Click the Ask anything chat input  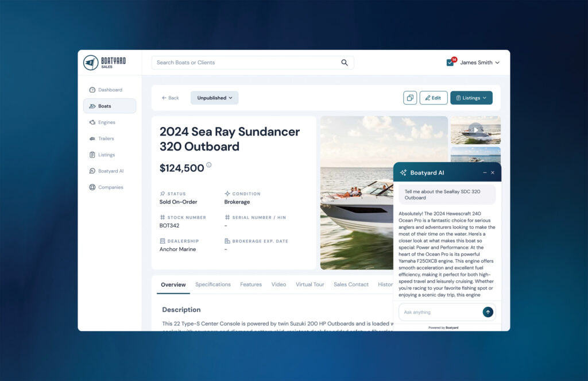440,312
